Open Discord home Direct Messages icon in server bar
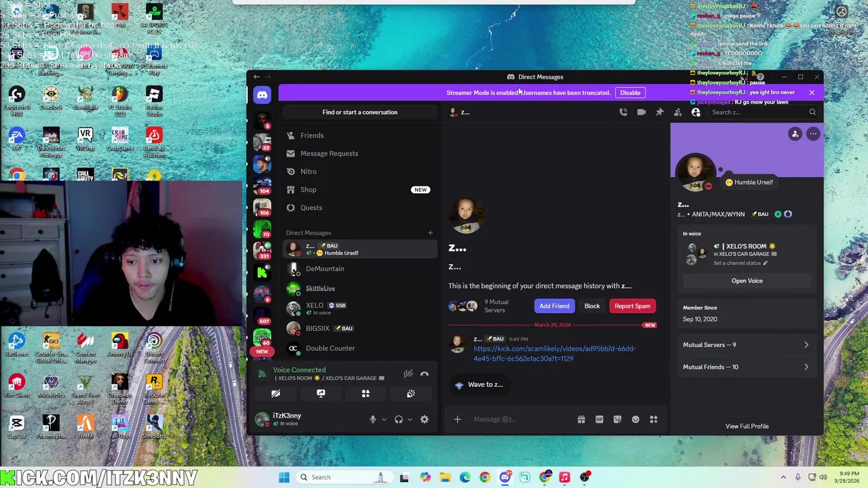Viewport: 868px width, 488px height. coord(262,96)
